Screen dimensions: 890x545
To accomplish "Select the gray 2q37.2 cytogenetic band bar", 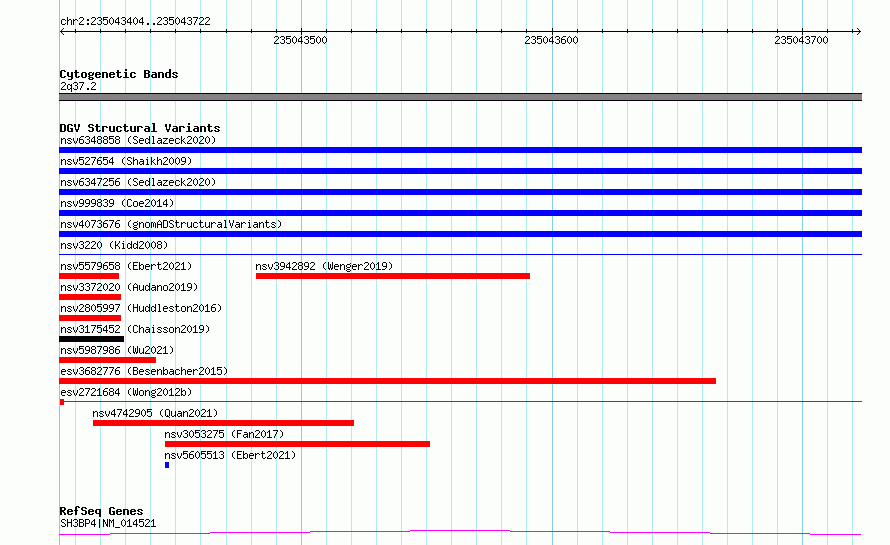I will tap(460, 97).
